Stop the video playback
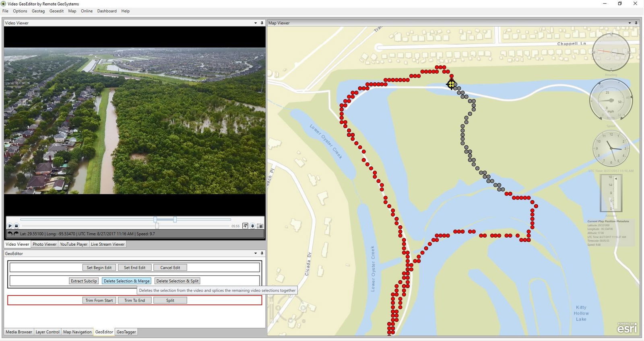This screenshot has height=341, width=644. (16, 226)
